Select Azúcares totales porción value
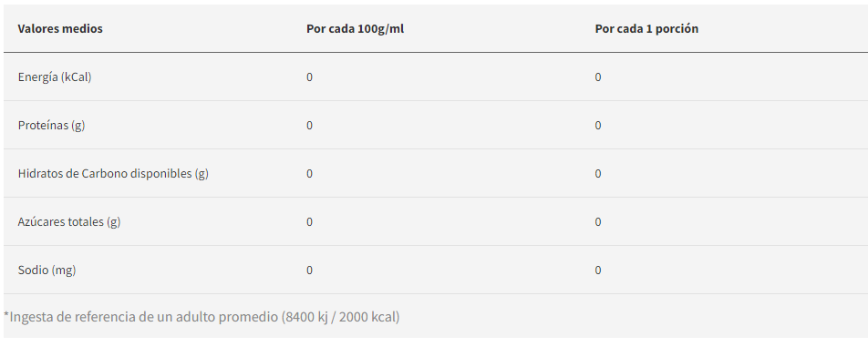 pos(598,222)
